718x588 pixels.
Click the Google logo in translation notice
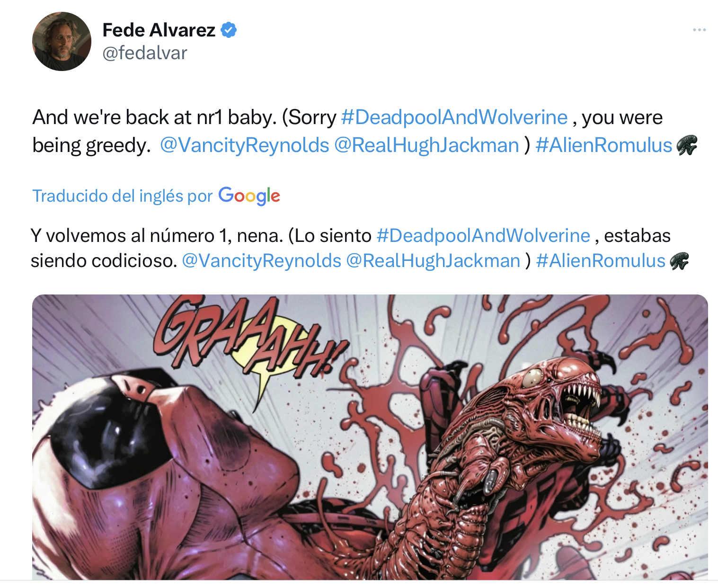pos(249,196)
